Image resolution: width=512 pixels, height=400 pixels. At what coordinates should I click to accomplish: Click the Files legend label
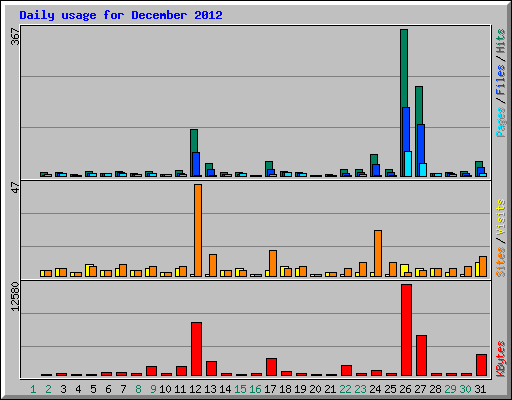[500, 79]
